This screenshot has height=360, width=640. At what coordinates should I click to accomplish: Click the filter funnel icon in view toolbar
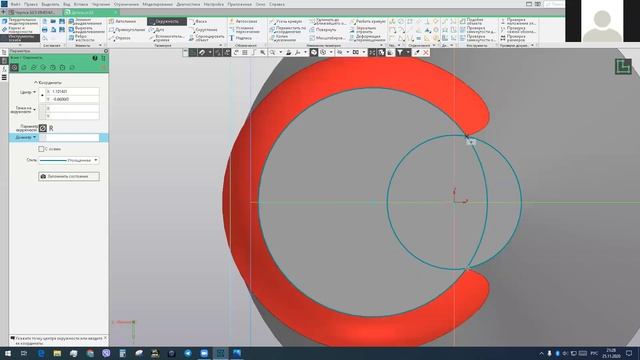400,52
